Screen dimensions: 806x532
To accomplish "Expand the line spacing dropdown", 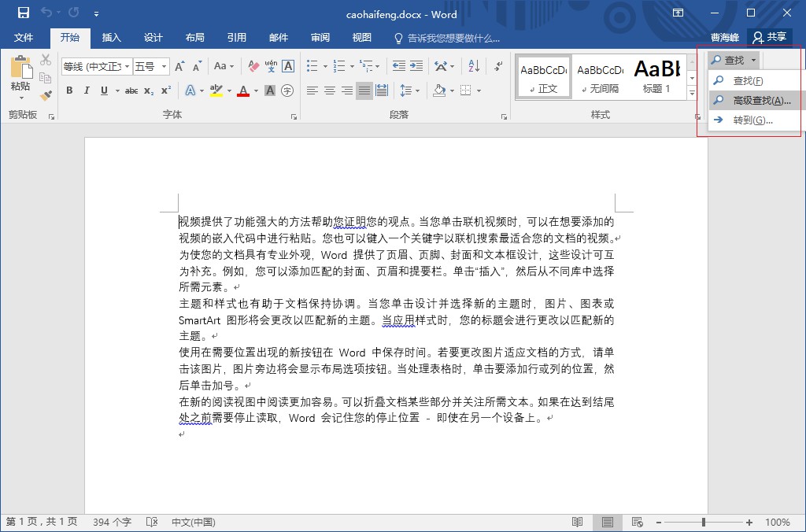I will 417,91.
